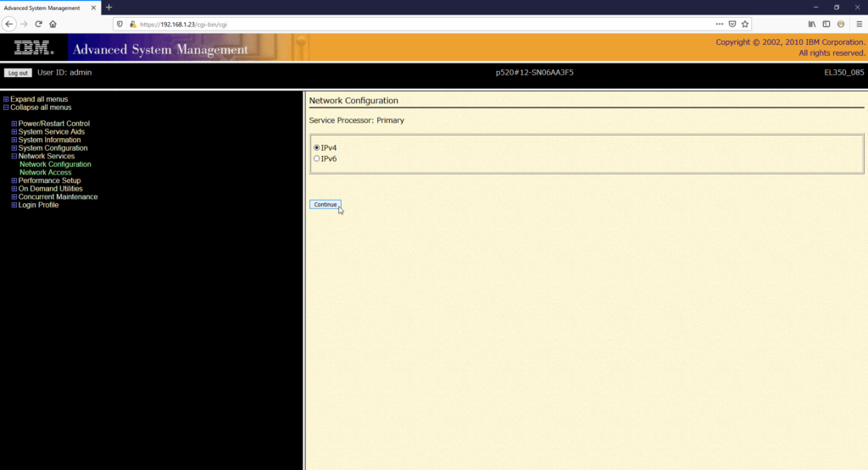
Task: Expand Login Profile menu
Action: pyautogui.click(x=14, y=205)
